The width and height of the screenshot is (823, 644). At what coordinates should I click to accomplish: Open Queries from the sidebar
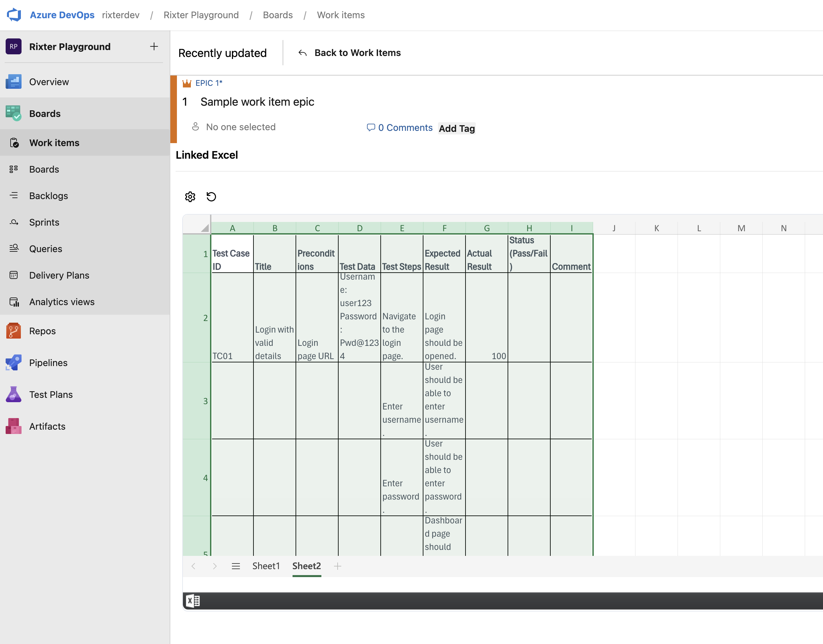point(45,248)
